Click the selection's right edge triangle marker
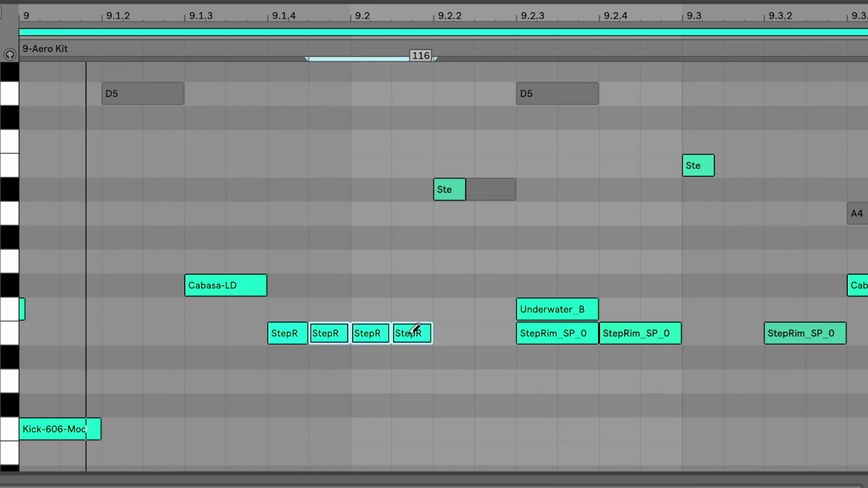 point(435,59)
